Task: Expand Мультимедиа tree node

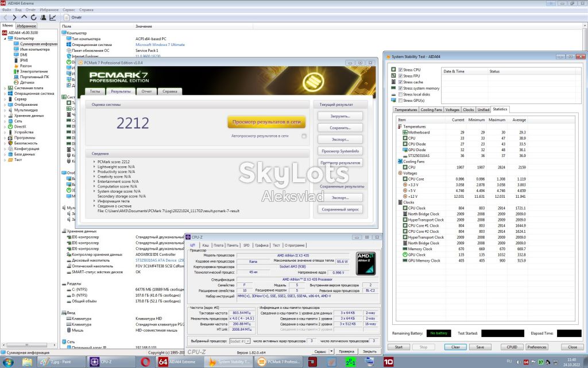Action: click(x=5, y=110)
